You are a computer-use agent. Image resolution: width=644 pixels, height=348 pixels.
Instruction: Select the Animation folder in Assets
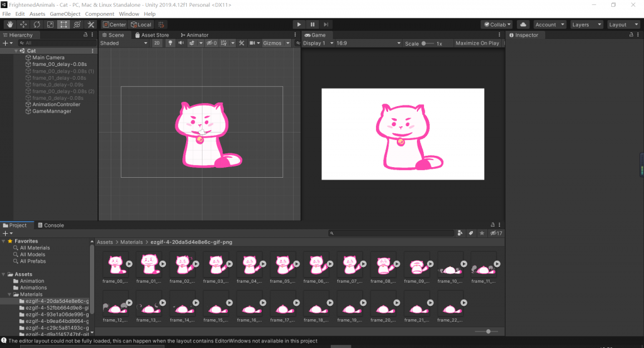[32, 281]
